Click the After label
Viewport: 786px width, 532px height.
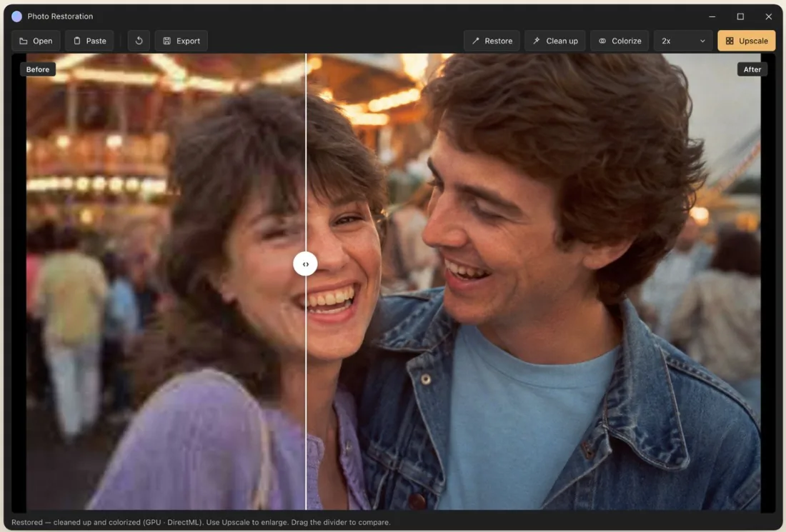(x=752, y=70)
